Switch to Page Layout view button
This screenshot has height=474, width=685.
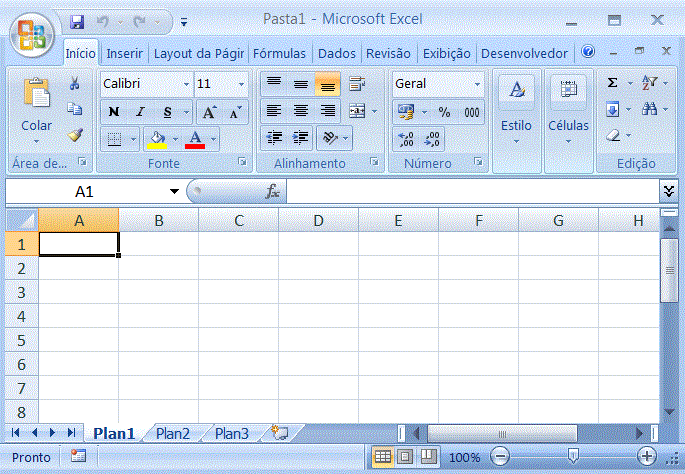(x=405, y=457)
